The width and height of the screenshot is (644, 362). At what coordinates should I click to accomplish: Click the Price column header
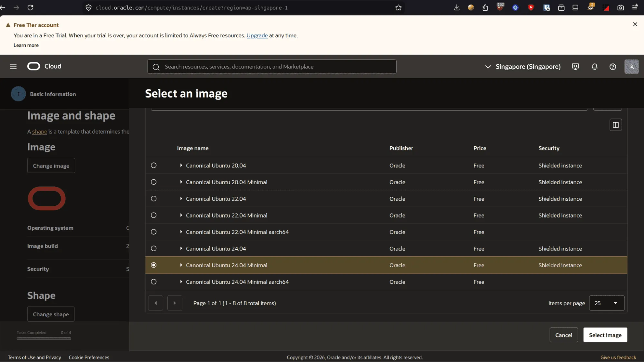480,148
